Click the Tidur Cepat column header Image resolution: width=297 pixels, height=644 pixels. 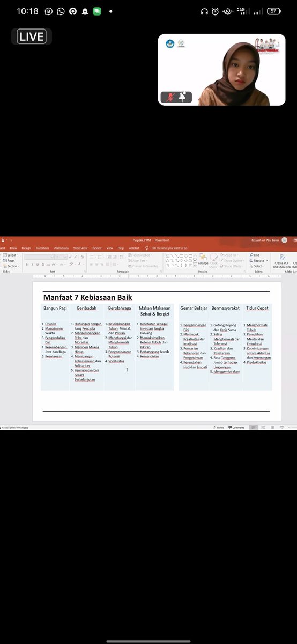[x=257, y=308]
